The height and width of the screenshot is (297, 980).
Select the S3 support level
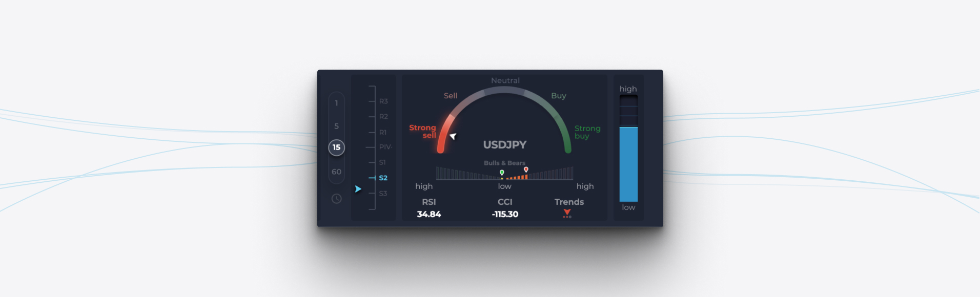383,194
